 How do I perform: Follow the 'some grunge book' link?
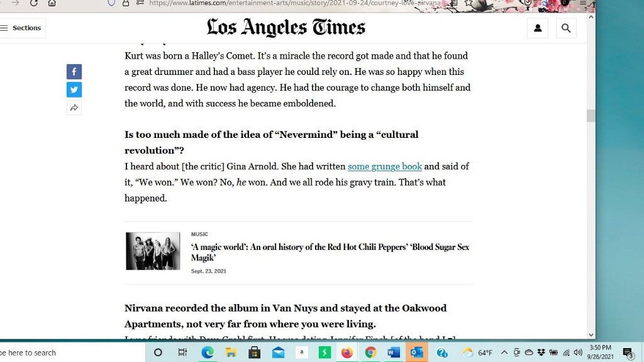(x=385, y=167)
